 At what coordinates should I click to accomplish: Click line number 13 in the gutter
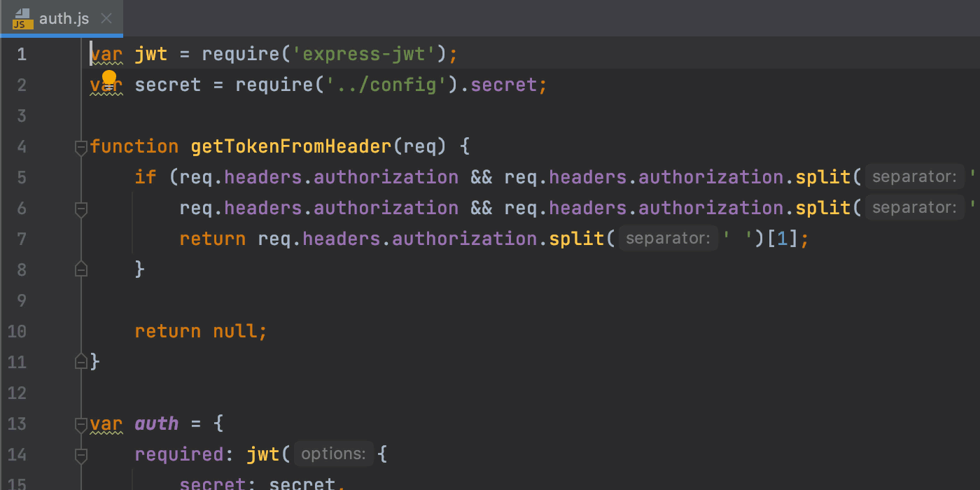[17, 423]
